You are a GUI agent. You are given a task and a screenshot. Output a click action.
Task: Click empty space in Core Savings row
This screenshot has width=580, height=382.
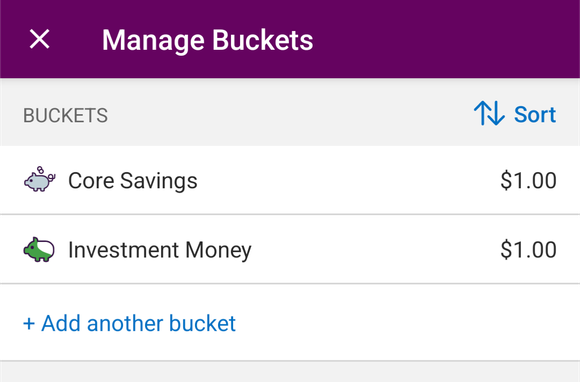point(348,180)
